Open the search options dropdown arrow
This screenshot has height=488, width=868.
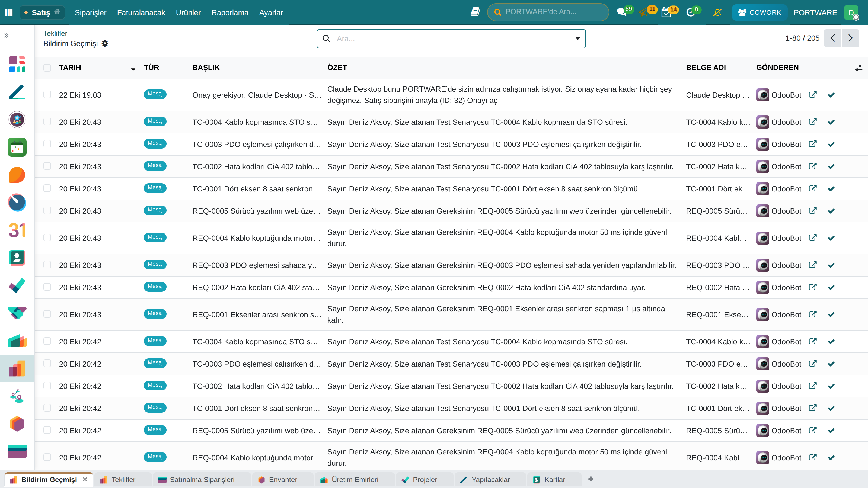tap(577, 39)
